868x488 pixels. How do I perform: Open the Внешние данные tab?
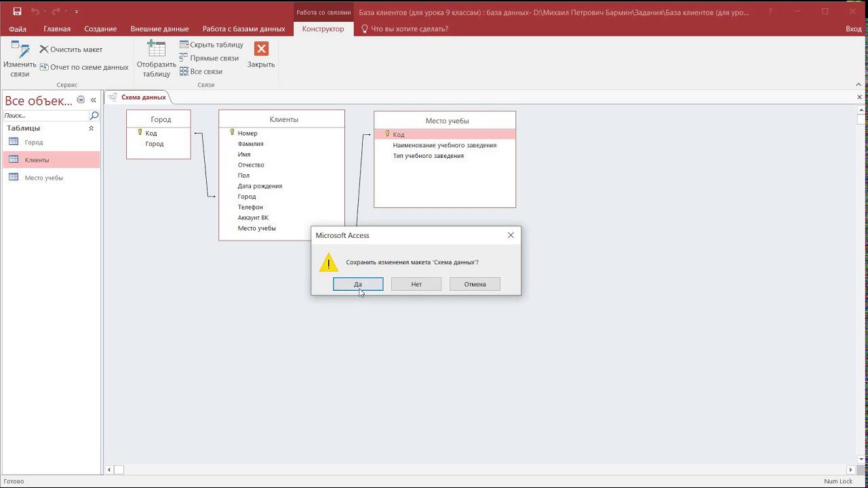pos(159,29)
